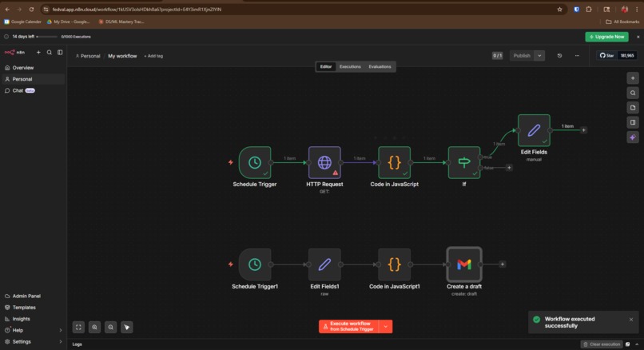Screen dimensions: 644x350
Task: Open Insights in sidebar
Action: click(33, 319)
